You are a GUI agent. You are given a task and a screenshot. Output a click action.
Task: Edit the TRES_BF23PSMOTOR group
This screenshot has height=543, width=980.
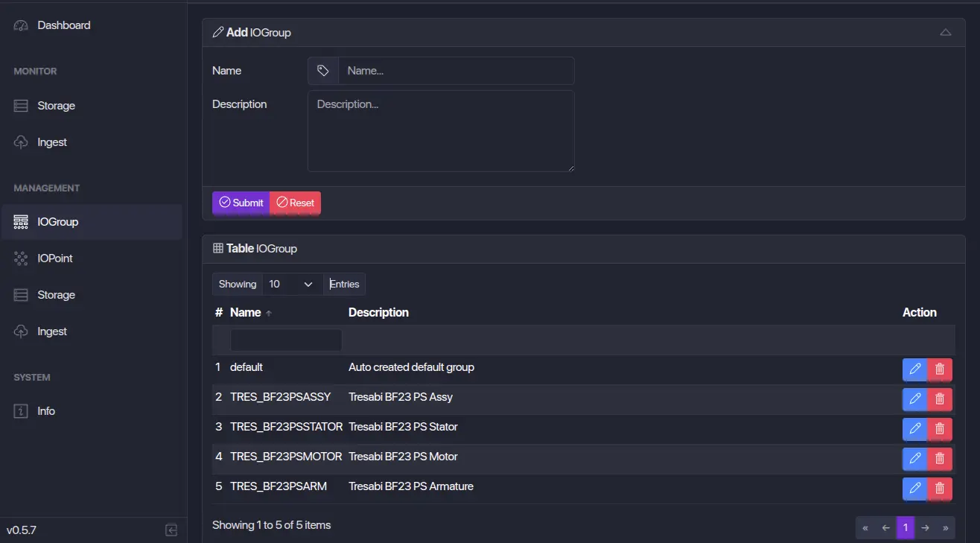point(915,458)
